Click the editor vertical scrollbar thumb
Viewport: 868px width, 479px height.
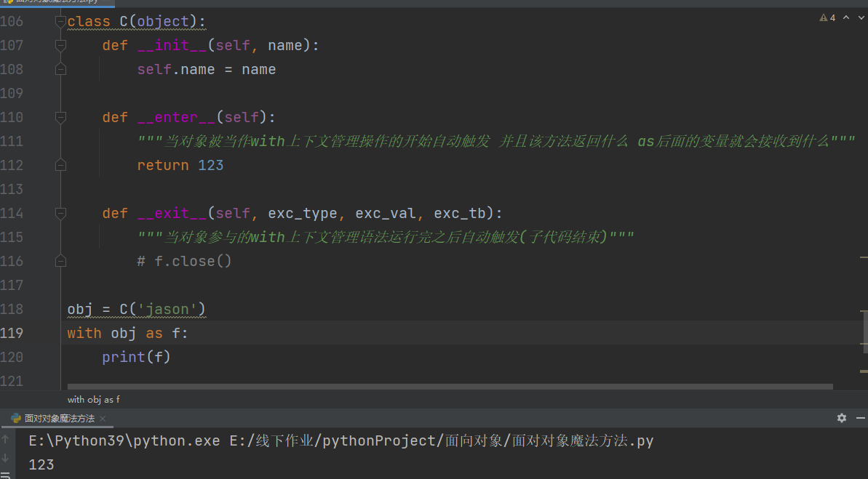(864, 331)
